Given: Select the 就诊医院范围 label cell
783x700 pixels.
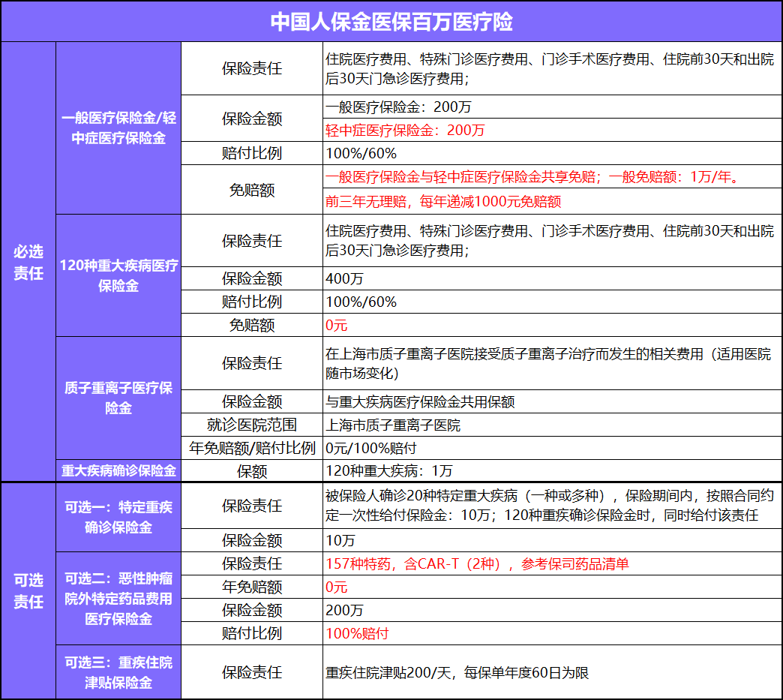Looking at the screenshot, I should click(x=252, y=425).
